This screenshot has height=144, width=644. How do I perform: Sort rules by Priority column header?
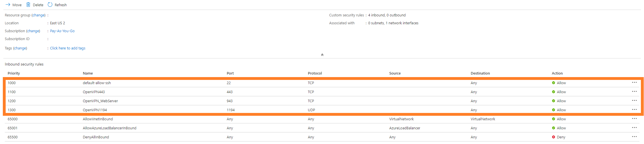pyautogui.click(x=14, y=73)
